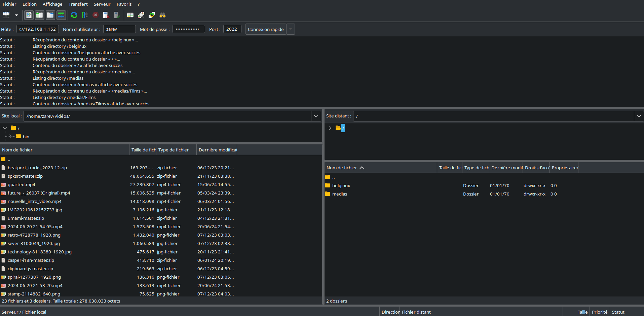This screenshot has width=644, height=316.
Task: Disconnect from the server using the toolbar icon
Action: [x=106, y=15]
